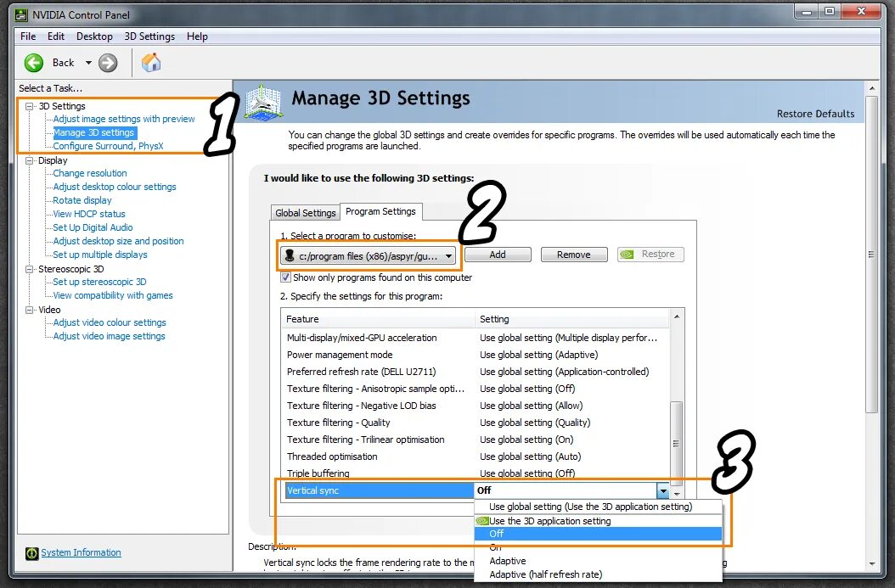The height and width of the screenshot is (588, 895).
Task: Open View HDCP status task
Action: tap(89, 215)
